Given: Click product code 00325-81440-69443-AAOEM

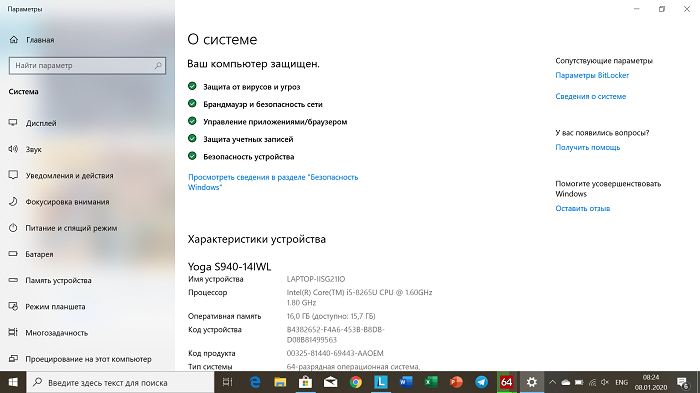Looking at the screenshot, I should (x=335, y=353).
